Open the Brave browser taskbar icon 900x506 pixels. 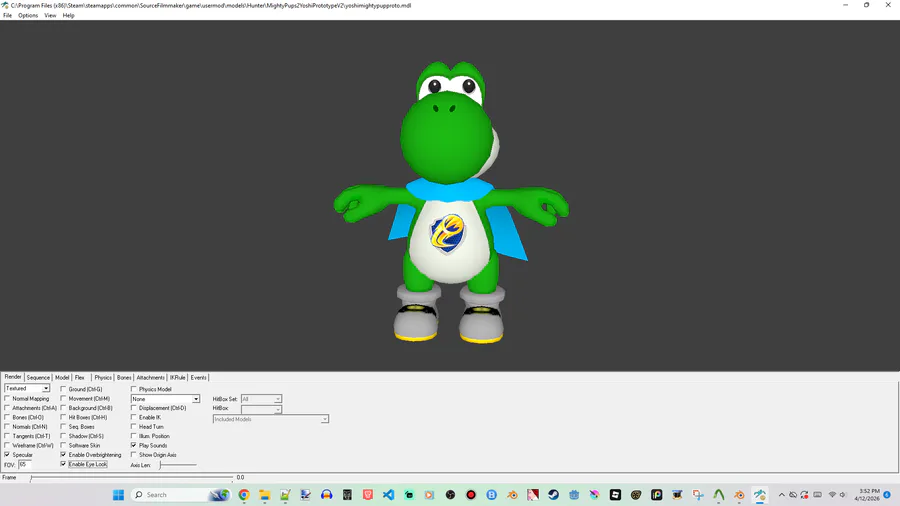(x=368, y=495)
